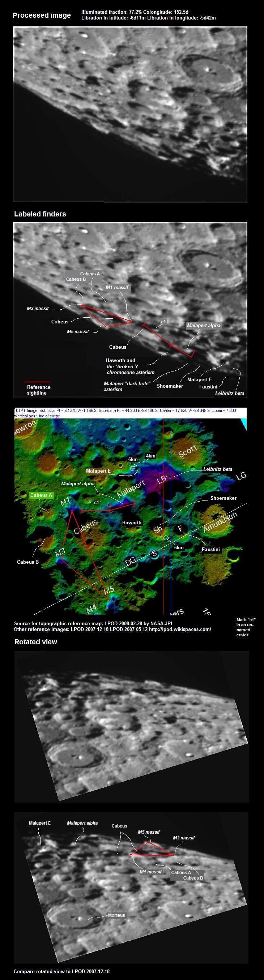264x980 pixels.
Task: Click the red line above "Reference sightline"
Action: (x=37, y=382)
